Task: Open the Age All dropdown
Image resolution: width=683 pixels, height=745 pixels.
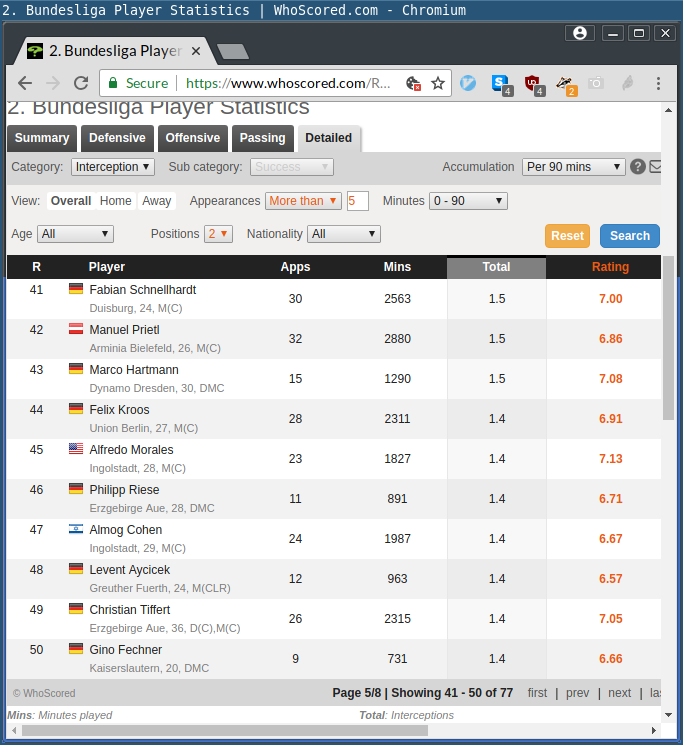Action: (75, 234)
